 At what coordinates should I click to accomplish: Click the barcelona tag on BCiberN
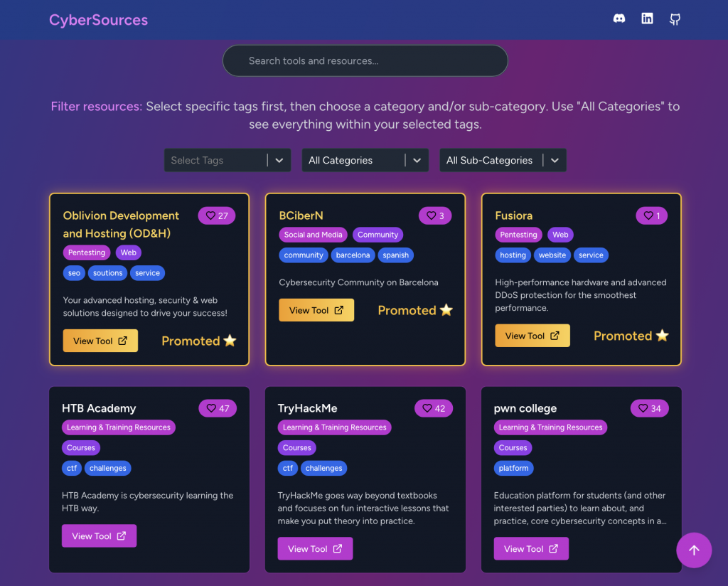[x=353, y=255]
